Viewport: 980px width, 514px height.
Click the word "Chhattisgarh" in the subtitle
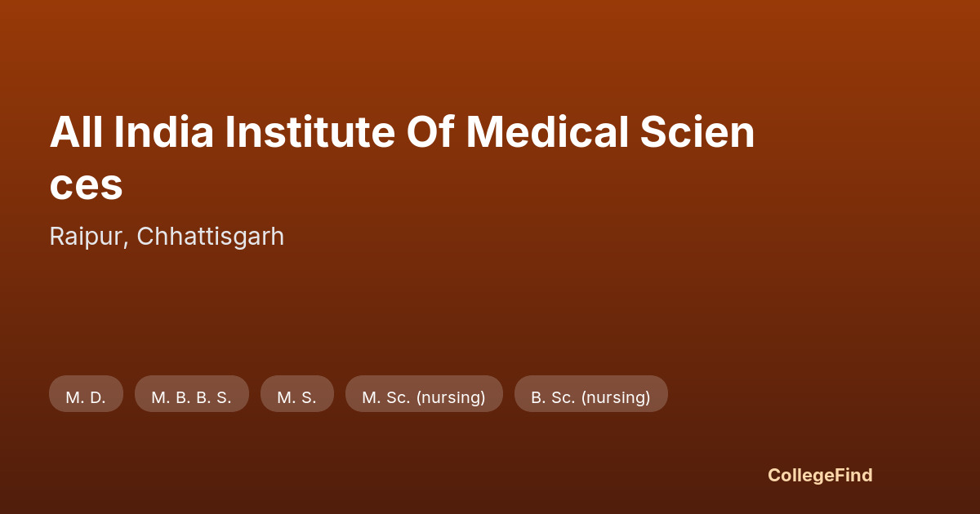(x=210, y=237)
